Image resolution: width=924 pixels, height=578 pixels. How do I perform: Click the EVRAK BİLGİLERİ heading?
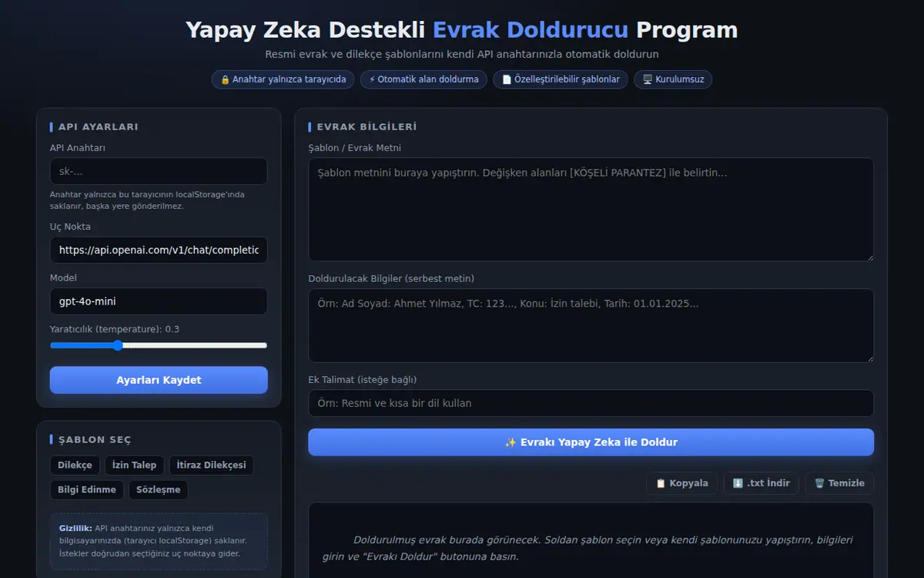click(x=367, y=126)
